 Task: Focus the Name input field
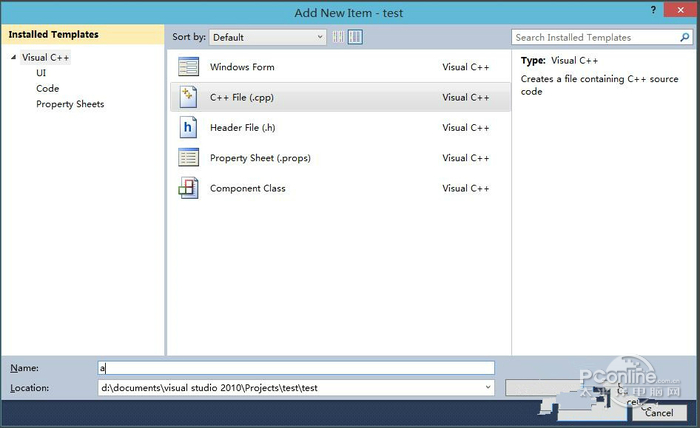click(x=296, y=368)
